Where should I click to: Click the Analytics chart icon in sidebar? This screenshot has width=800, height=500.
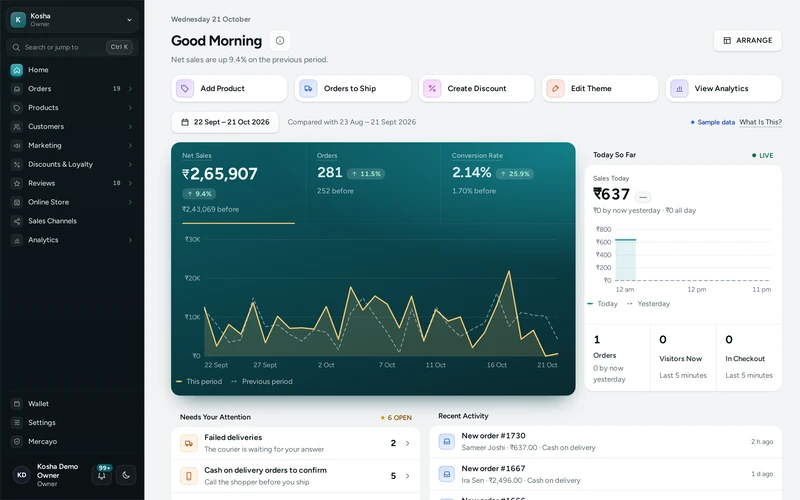(17, 240)
